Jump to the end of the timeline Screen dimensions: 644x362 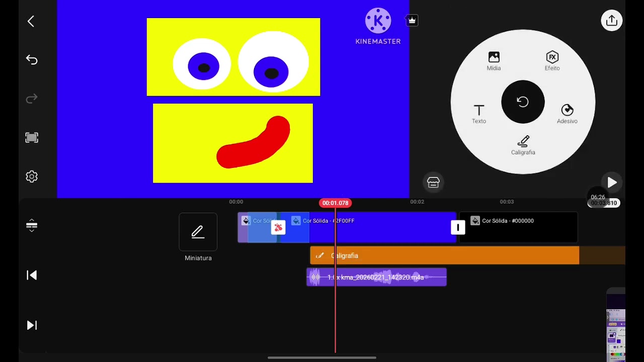(32, 325)
